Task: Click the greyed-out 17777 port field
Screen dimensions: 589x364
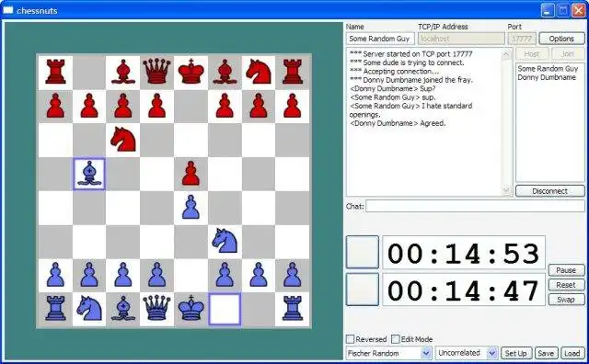Action: [522, 39]
